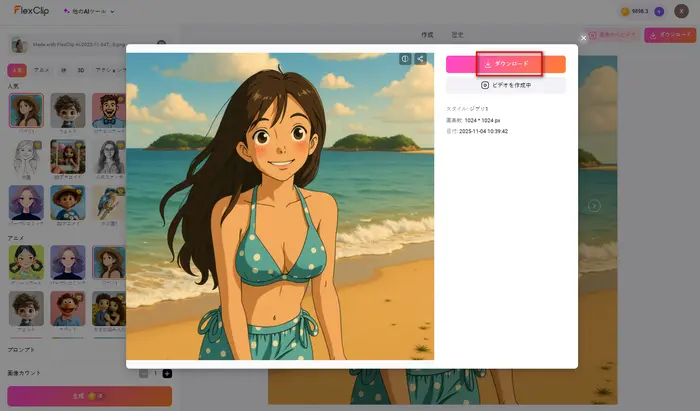Select the 3D style category tab
700x411 pixels.
click(81, 70)
